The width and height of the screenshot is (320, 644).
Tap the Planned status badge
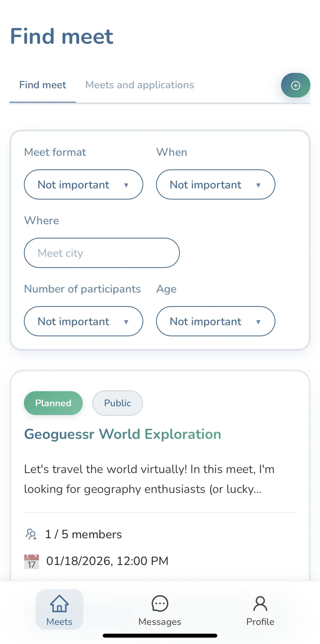tap(53, 403)
